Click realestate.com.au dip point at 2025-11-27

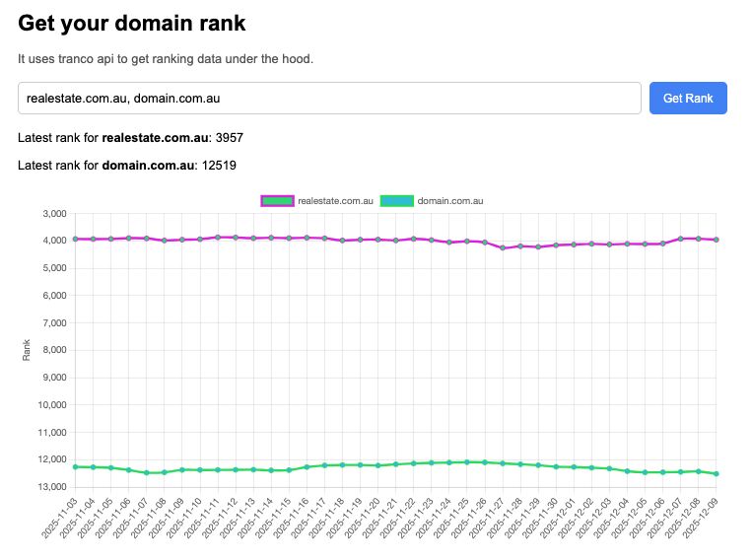[x=503, y=247]
